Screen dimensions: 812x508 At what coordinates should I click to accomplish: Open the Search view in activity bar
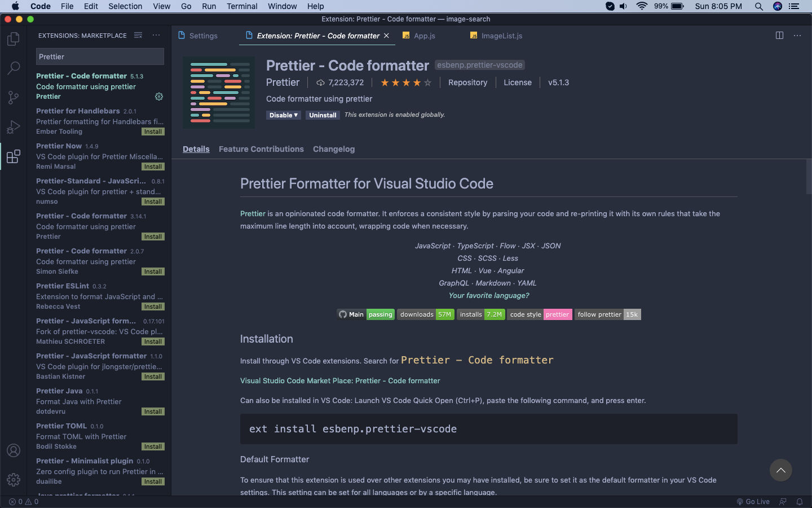14,68
